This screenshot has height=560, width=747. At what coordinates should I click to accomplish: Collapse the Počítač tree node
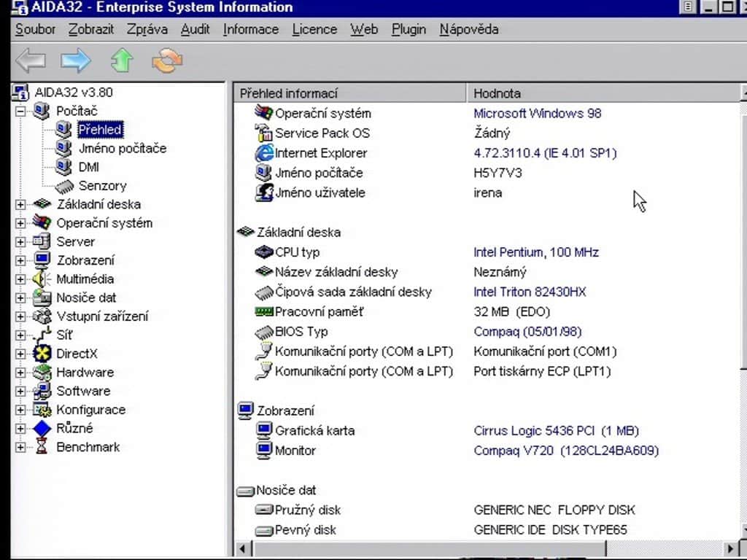pos(20,112)
